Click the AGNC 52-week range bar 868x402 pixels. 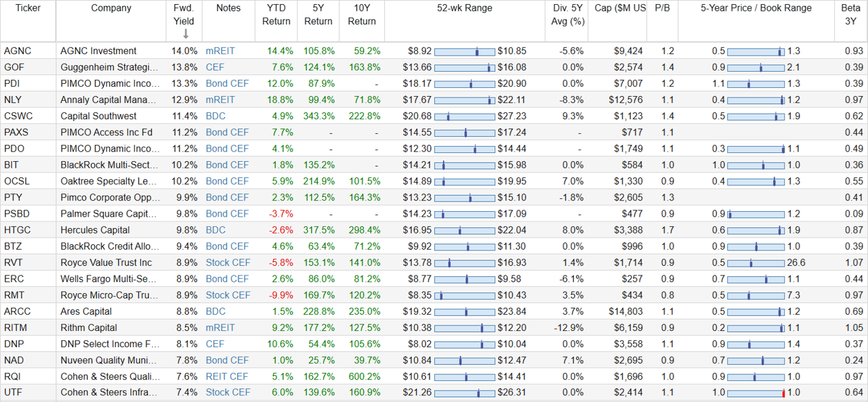tap(464, 51)
